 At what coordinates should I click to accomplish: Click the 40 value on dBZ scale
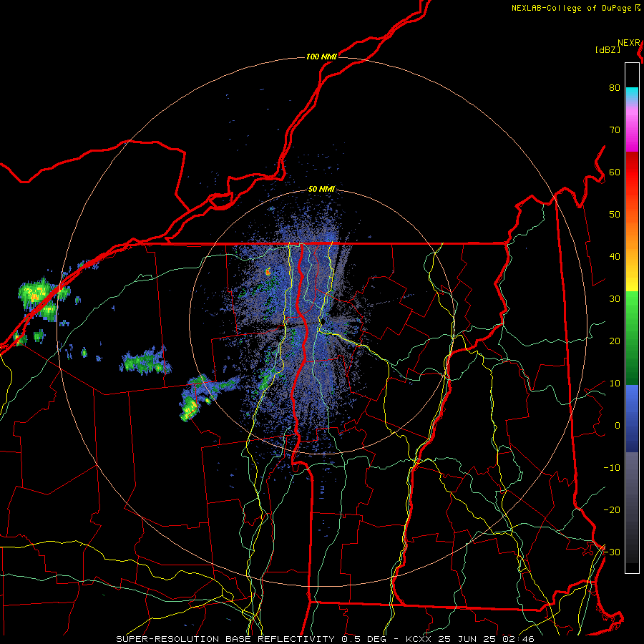615,257
